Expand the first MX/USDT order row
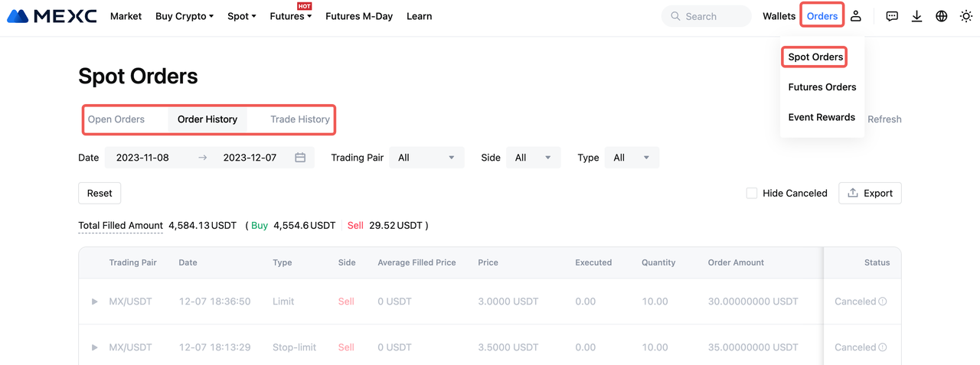The image size is (980, 365). pyautogui.click(x=95, y=301)
